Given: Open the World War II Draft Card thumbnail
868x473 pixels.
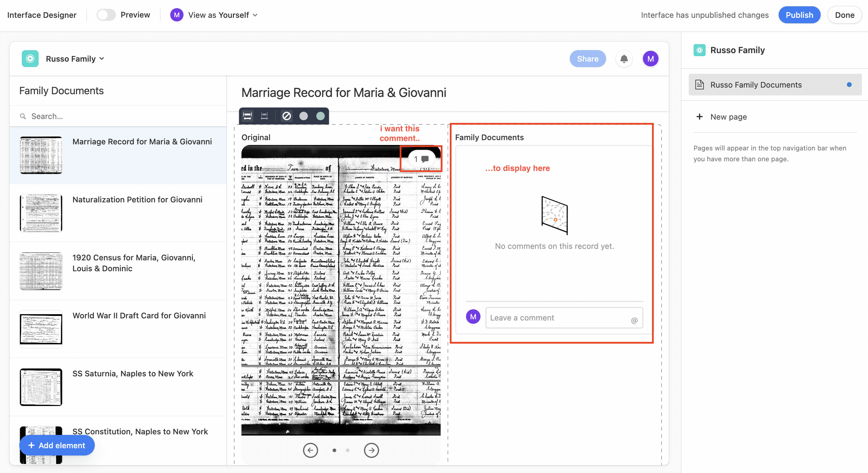Looking at the screenshot, I should pyautogui.click(x=41, y=329).
